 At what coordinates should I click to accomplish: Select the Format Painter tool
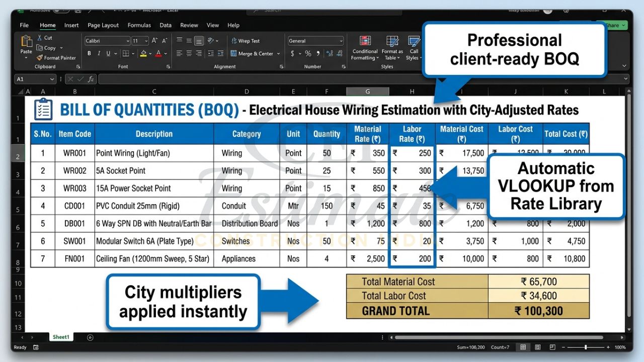(56, 57)
